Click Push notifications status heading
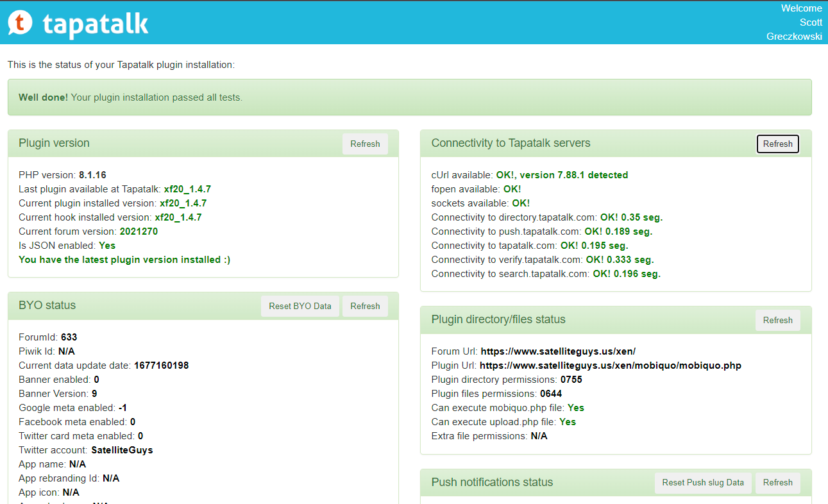The height and width of the screenshot is (504, 828). [x=492, y=482]
